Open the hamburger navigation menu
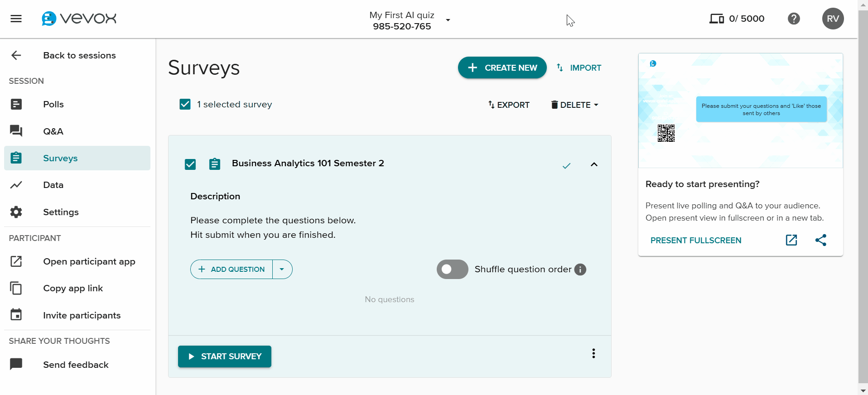The height and width of the screenshot is (395, 868). pyautogui.click(x=16, y=19)
